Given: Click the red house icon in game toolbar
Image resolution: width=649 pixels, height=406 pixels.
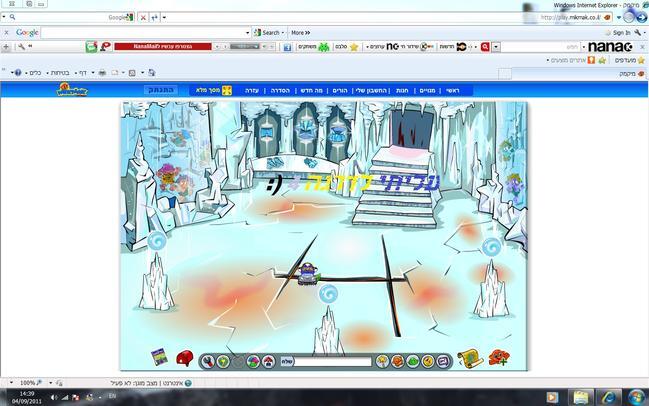Looking at the screenshot, I should (x=269, y=362).
